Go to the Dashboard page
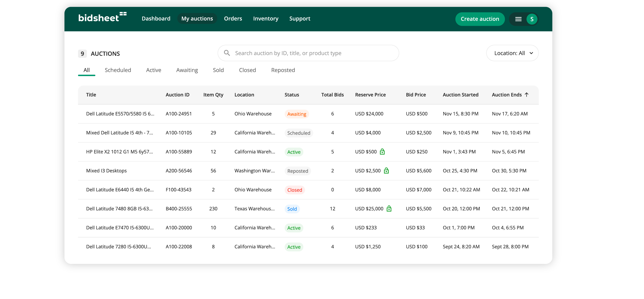This screenshot has width=644, height=299. point(156,19)
